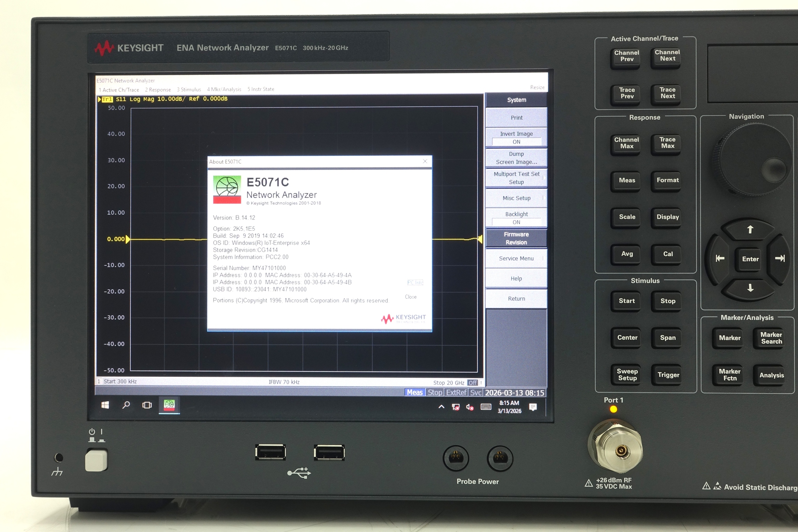Toggle the Off indicator beside Stop 20 GHz
The image size is (798, 532).
[473, 383]
